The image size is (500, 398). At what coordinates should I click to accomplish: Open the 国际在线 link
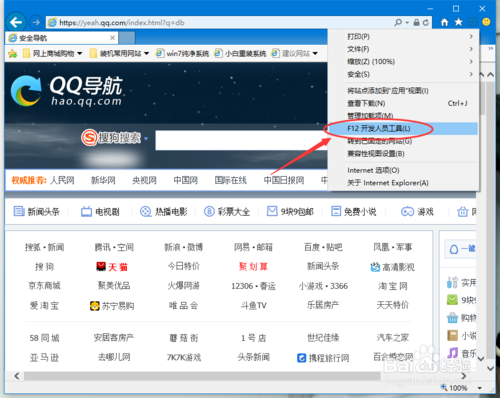coord(230,180)
